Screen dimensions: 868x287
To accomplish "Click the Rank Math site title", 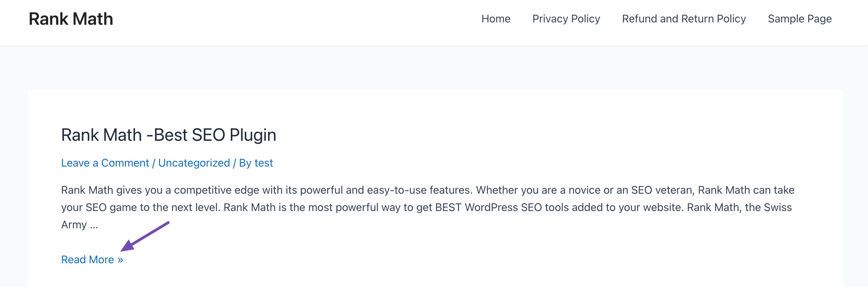I will [71, 19].
